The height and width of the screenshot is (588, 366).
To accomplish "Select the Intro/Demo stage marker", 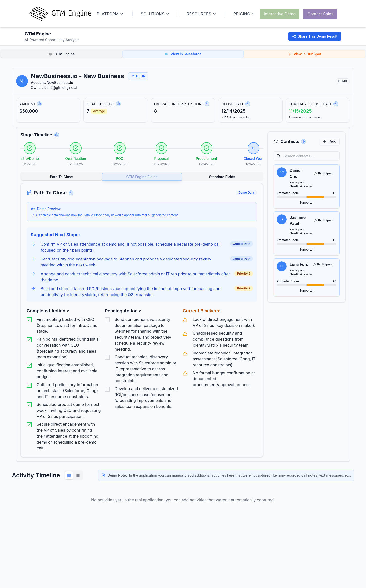I will point(30,148).
